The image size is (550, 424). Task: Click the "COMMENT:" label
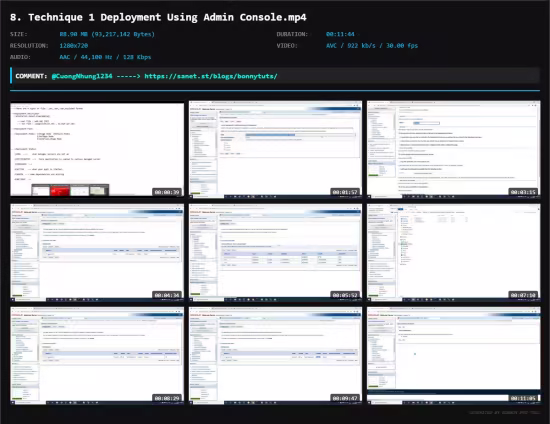pos(31,76)
